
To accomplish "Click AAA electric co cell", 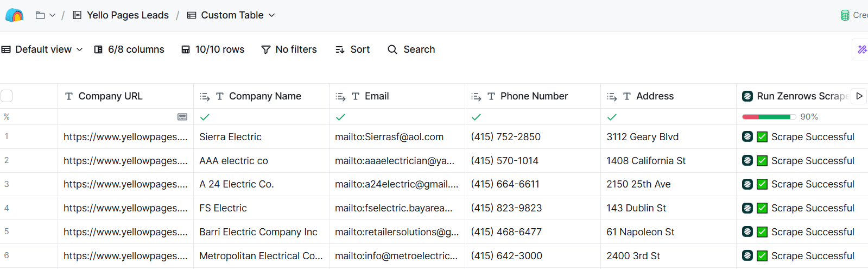I will pyautogui.click(x=261, y=161).
